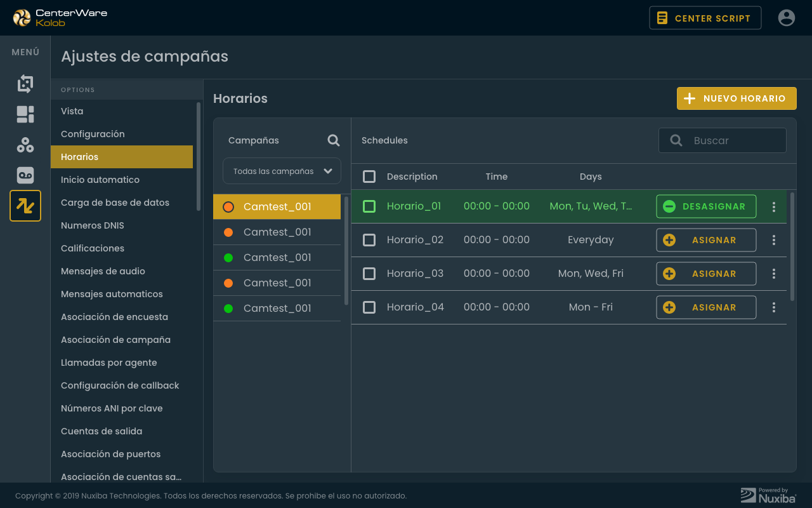812x508 pixels.
Task: Toggle the Horario_01 checkbox
Action: 369,206
